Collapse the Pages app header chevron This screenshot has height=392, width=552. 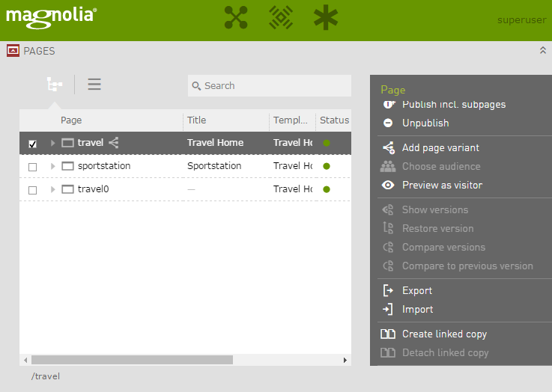pos(543,51)
